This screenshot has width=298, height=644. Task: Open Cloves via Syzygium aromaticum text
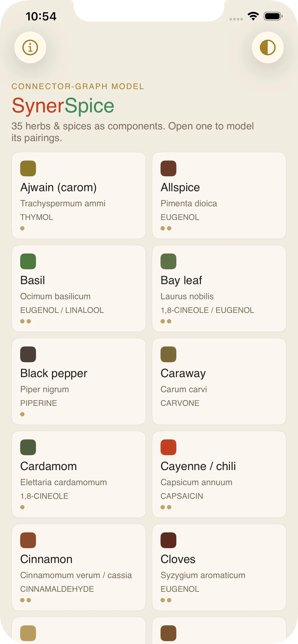[x=203, y=575]
